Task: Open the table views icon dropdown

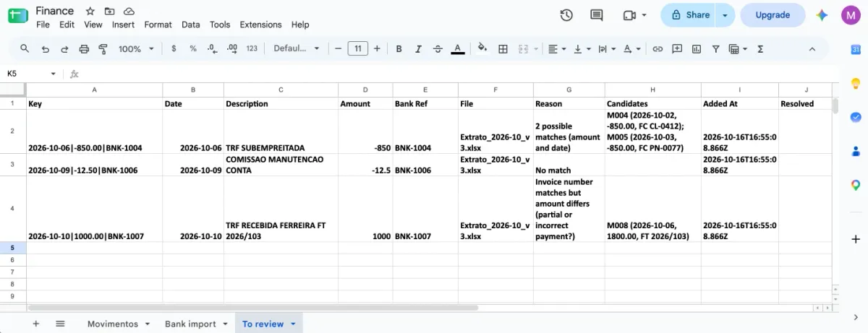Action: (738, 48)
